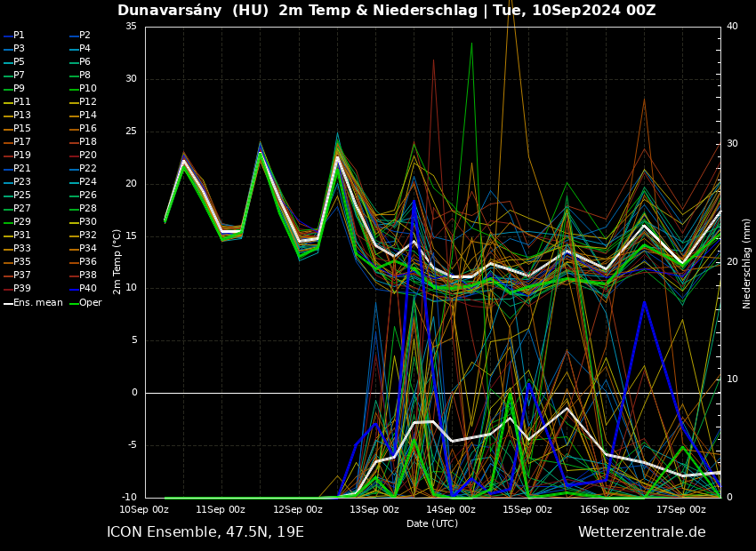Click the Wetterzentrale.de footer text

(641, 532)
